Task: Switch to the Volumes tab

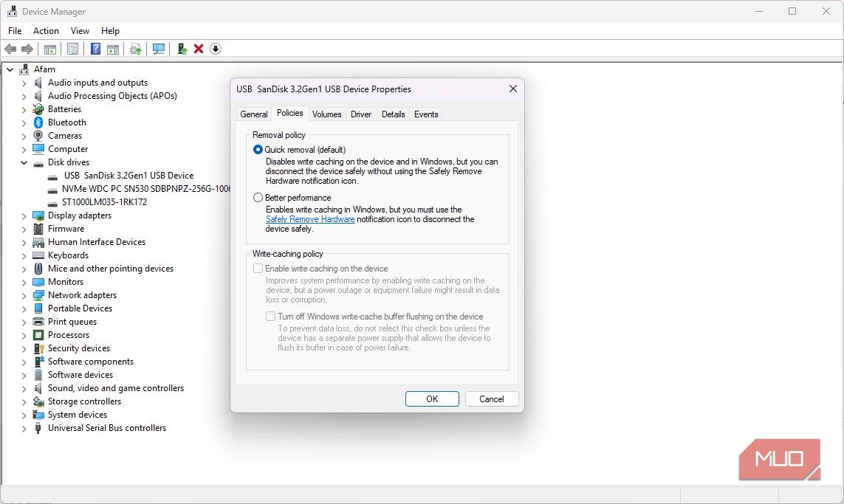Action: click(326, 114)
